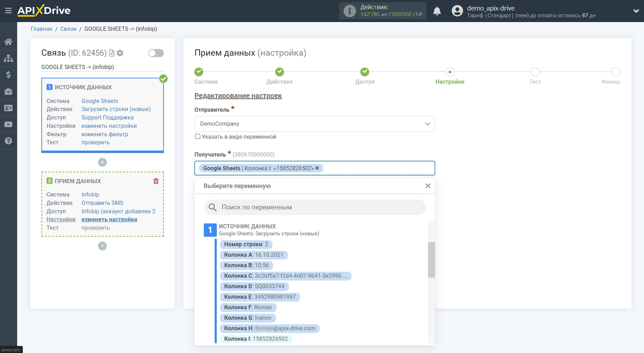Open the Home sidebar icon
Image resolution: width=644 pixels, height=353 pixels.
(8, 42)
